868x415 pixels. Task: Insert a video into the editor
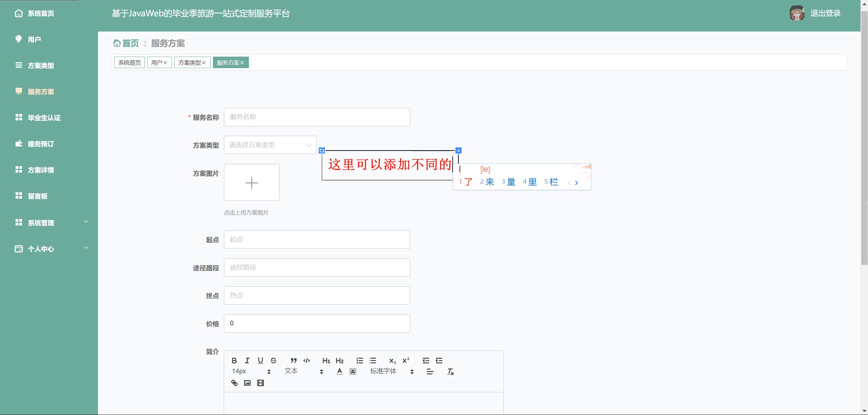[260, 383]
